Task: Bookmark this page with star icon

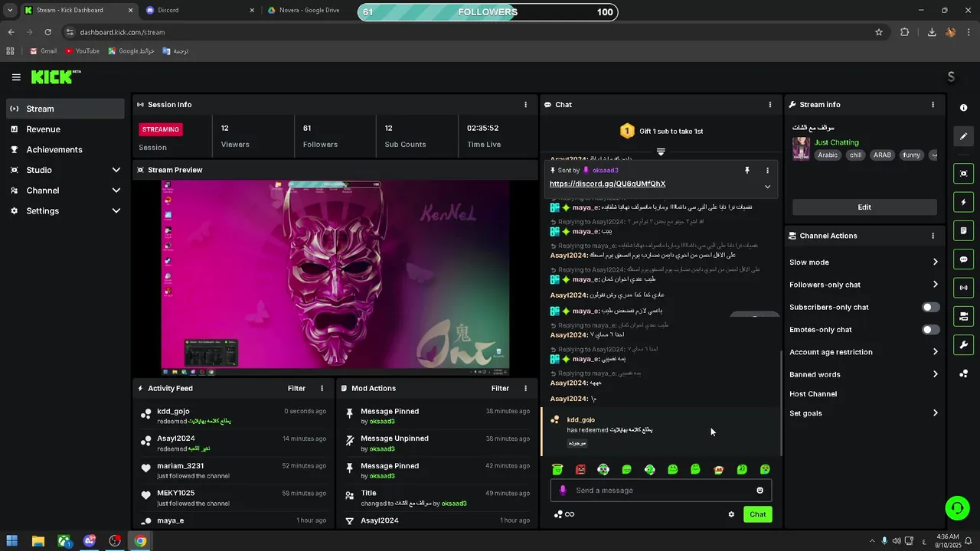Action: click(x=879, y=32)
